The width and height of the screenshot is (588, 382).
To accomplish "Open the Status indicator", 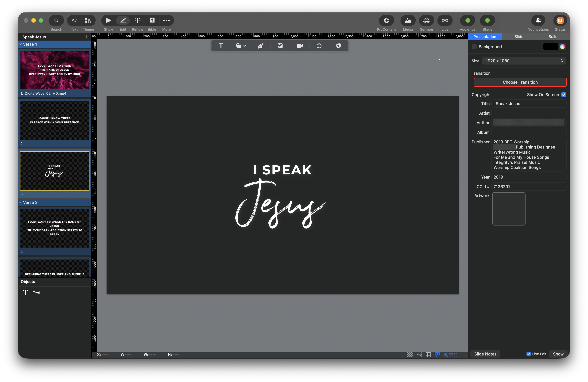I will tap(560, 20).
